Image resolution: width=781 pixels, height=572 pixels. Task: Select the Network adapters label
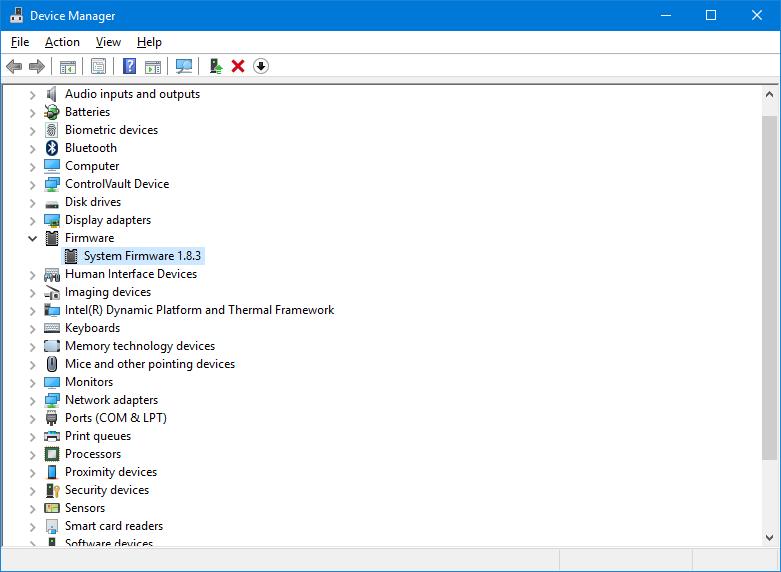pyautogui.click(x=111, y=400)
